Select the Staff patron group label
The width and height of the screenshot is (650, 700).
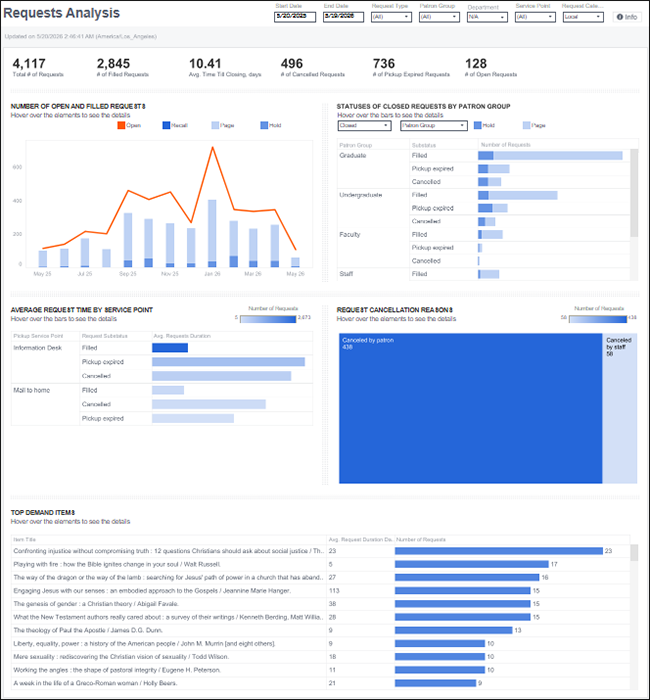pos(346,274)
